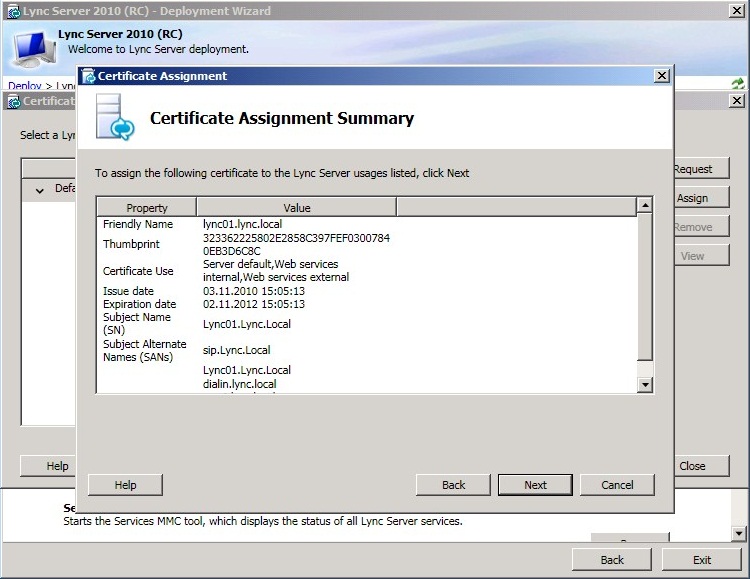Screen dimensions: 750x579
Task: Expand the Default certificate row chevron
Action: 40,189
